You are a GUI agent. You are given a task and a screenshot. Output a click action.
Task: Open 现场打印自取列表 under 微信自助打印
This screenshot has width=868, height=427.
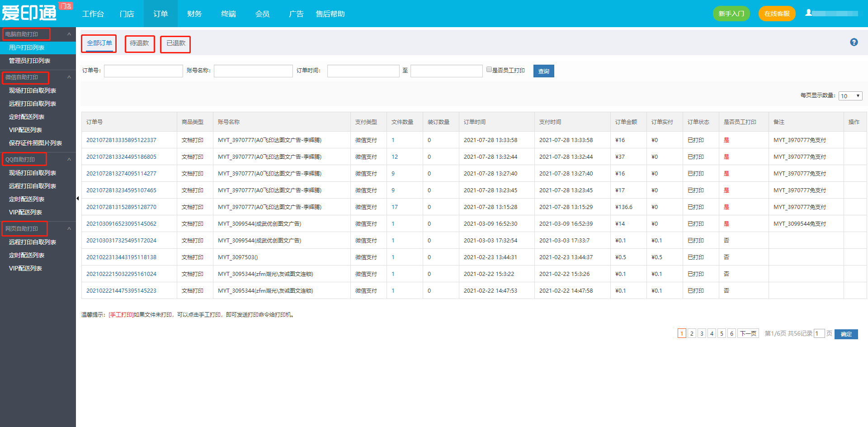[33, 90]
